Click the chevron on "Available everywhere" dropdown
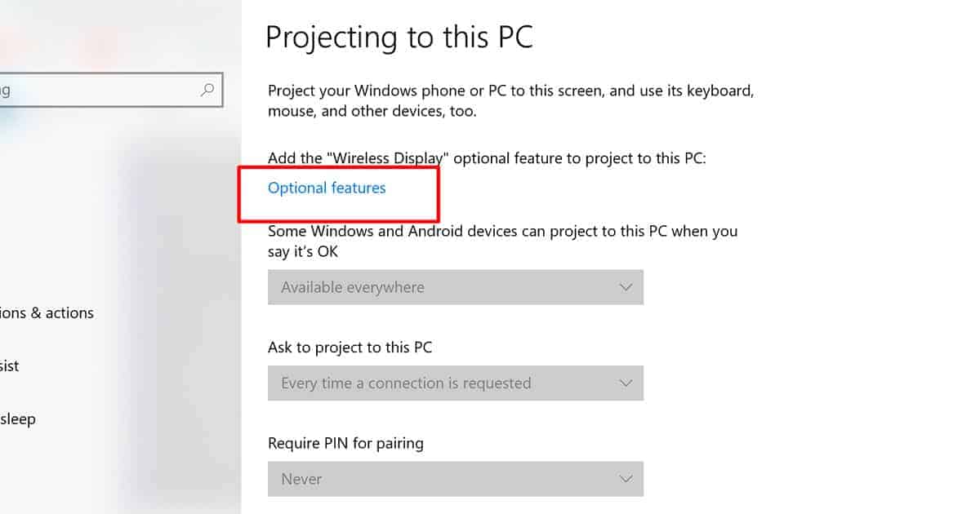980x514 pixels. point(626,287)
